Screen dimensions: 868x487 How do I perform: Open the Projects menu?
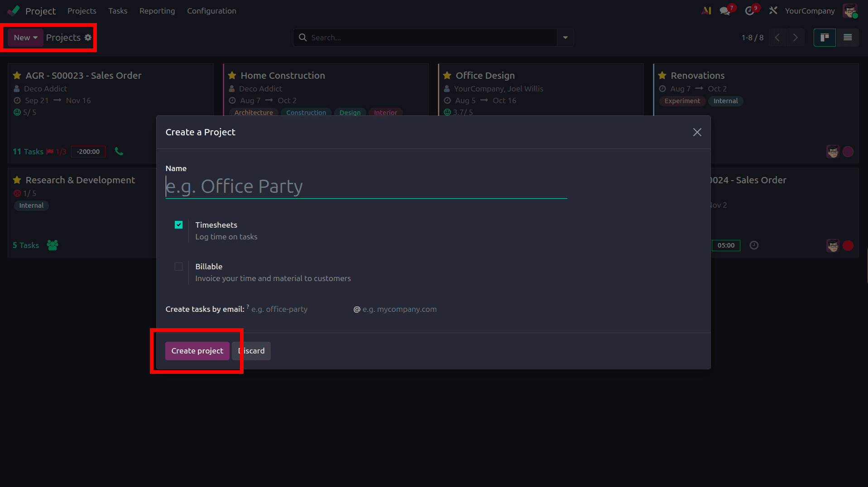(x=82, y=11)
